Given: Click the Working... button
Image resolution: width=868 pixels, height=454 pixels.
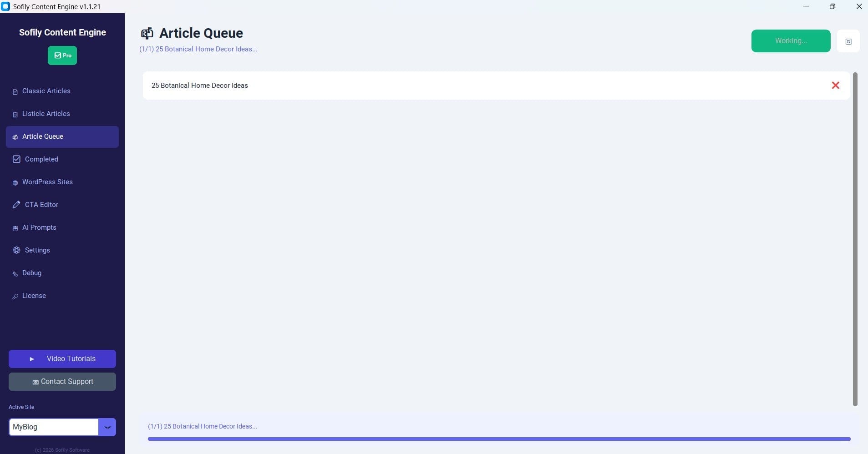Looking at the screenshot, I should coord(791,41).
